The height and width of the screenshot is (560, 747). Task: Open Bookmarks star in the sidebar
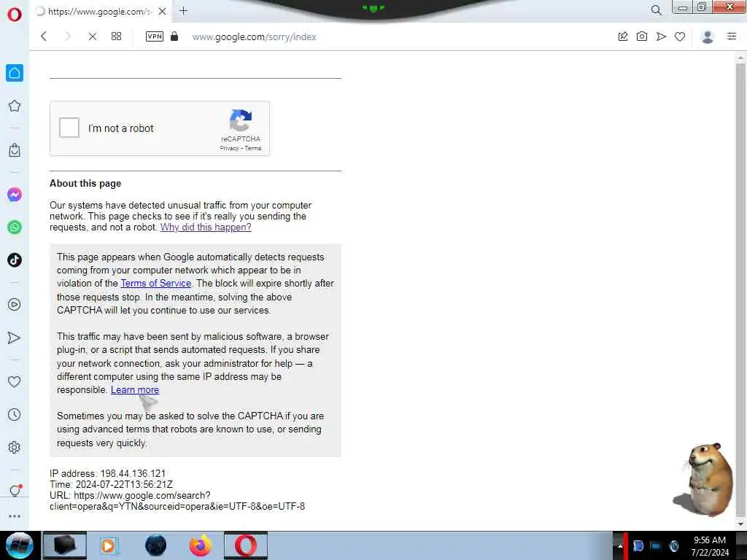pos(15,106)
